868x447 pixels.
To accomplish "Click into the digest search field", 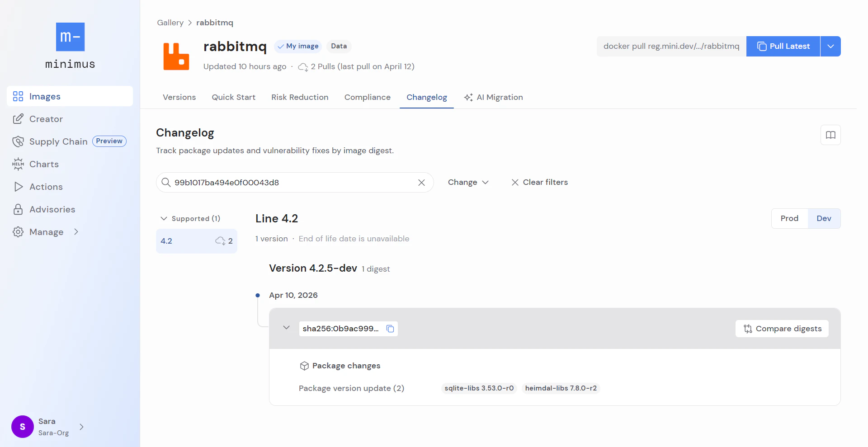I will point(295,182).
